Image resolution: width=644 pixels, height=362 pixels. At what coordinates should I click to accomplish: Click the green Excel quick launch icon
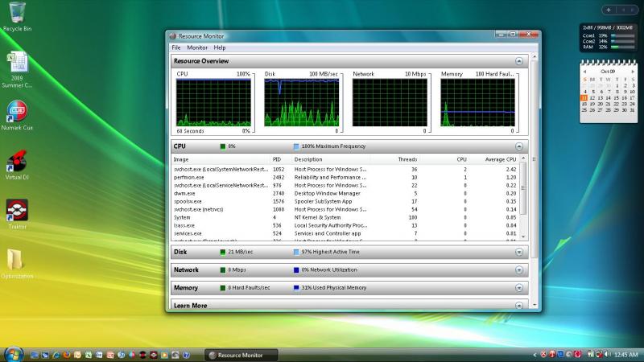tap(89, 355)
